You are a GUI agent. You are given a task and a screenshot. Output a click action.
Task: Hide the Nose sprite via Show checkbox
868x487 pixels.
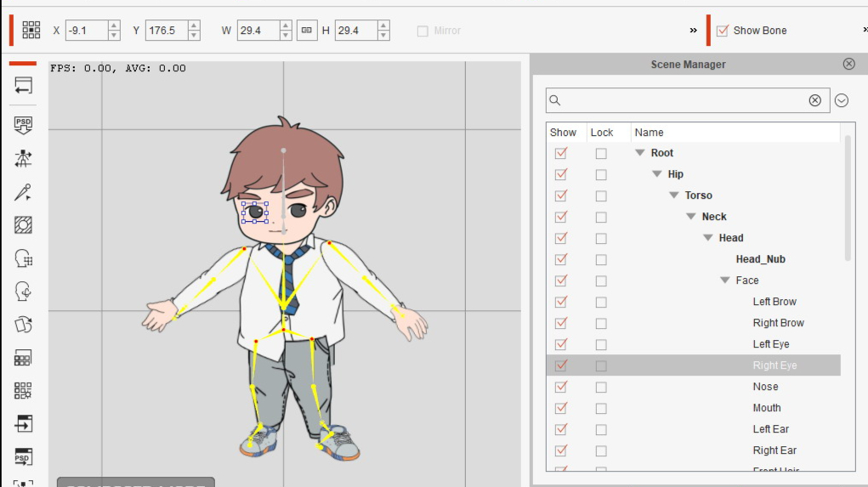(561, 386)
